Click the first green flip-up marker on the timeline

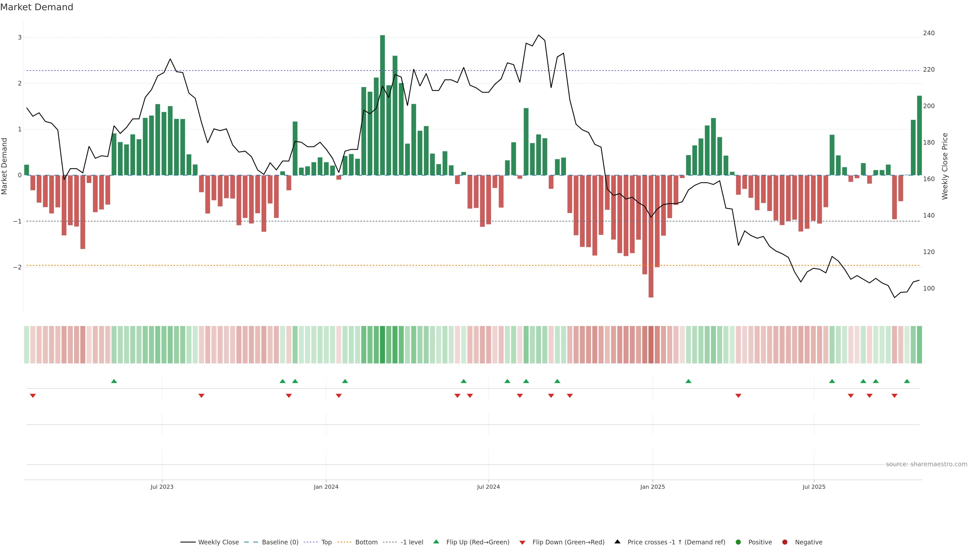coord(114,381)
